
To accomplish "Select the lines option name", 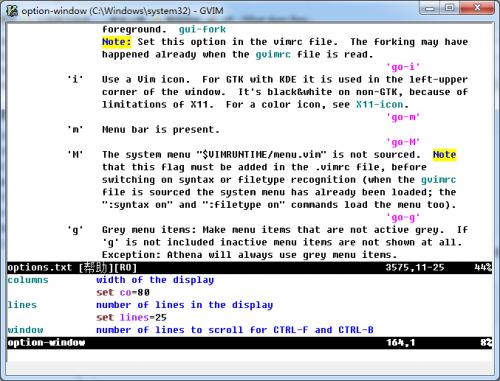I will tap(22, 305).
